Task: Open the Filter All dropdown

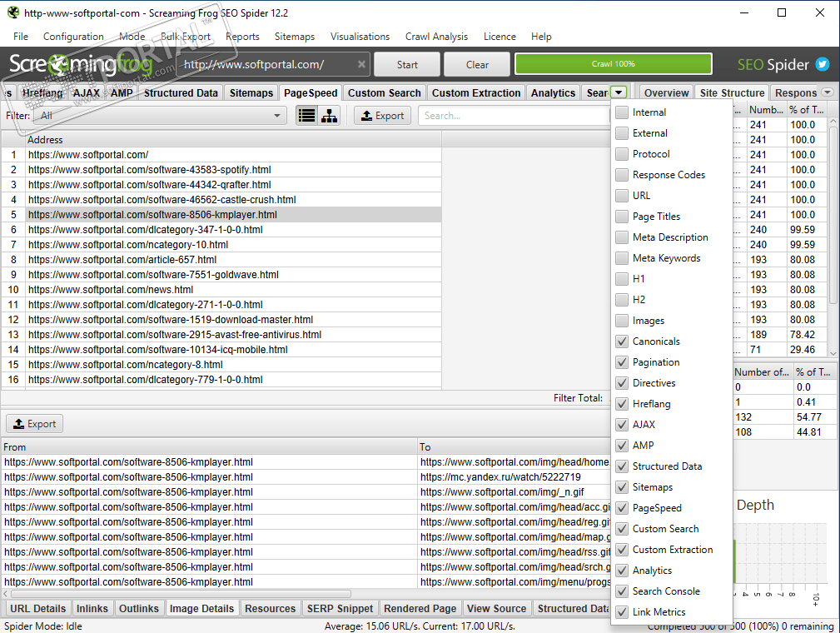Action: [160, 115]
